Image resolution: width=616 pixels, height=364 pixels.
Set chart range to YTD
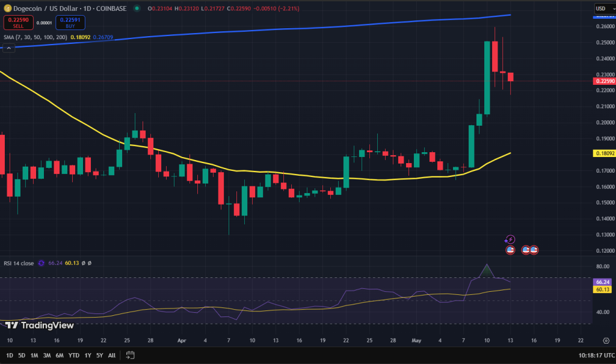(74, 356)
